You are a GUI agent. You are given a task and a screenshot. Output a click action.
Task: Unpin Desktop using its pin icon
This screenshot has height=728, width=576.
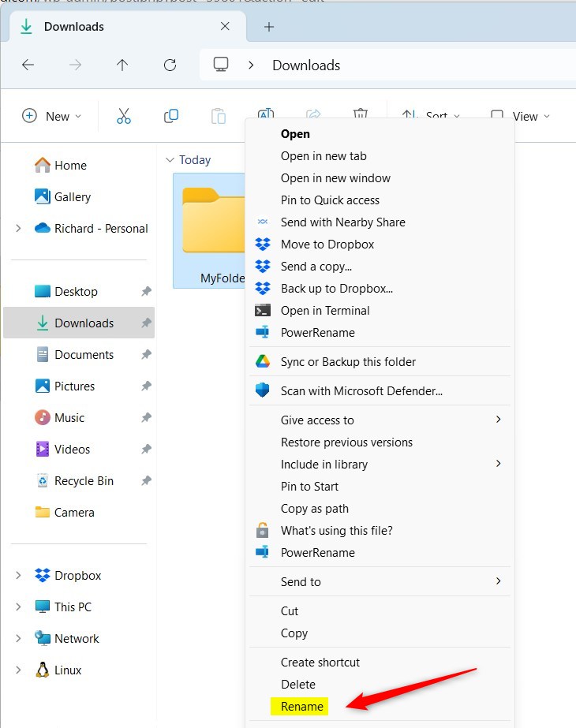point(146,292)
